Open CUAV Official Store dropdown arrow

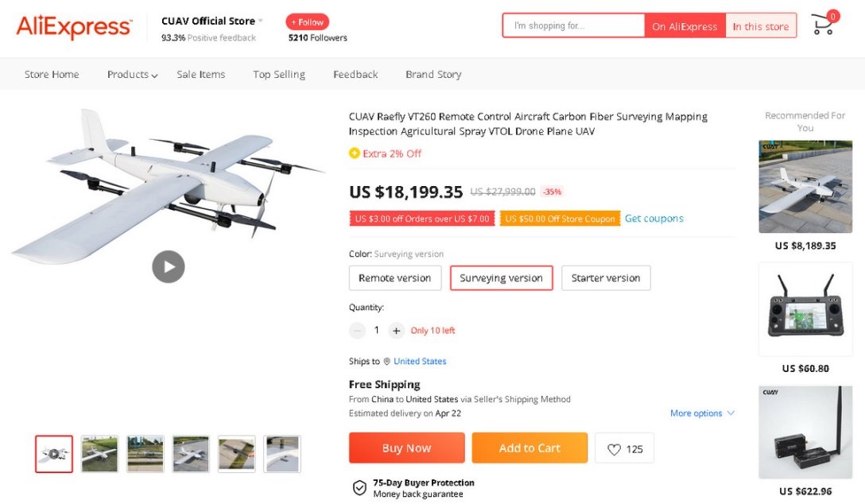261,21
